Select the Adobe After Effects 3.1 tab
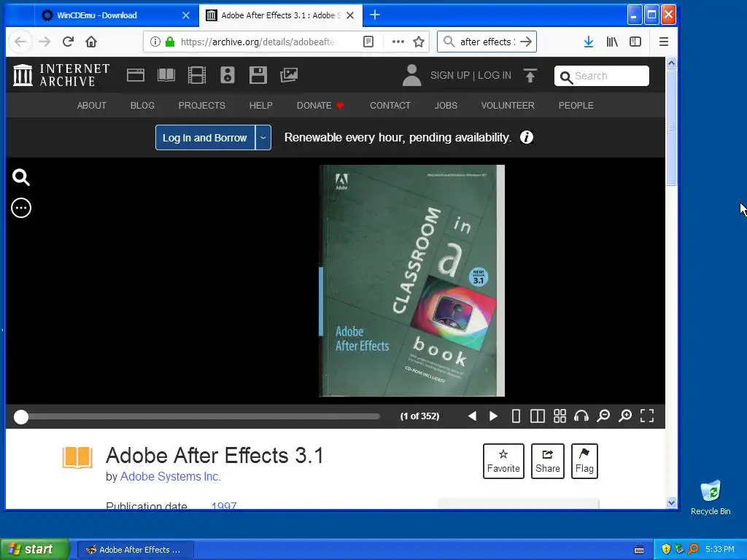Image resolution: width=747 pixels, height=560 pixels. (281, 15)
